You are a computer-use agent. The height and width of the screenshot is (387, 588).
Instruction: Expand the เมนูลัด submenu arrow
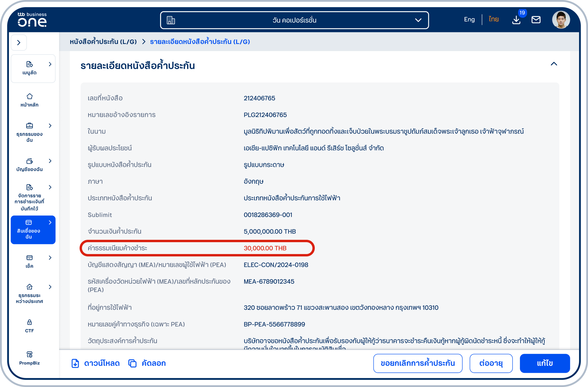[50, 64]
